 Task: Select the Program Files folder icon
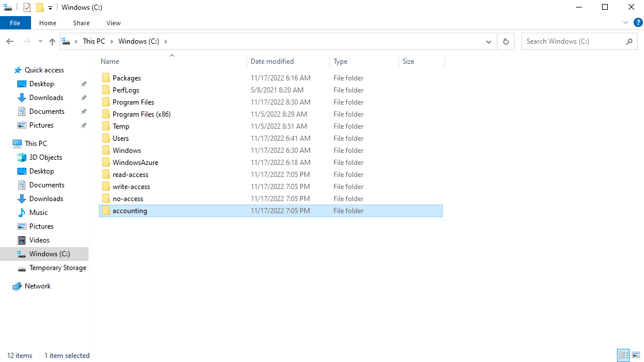(106, 102)
